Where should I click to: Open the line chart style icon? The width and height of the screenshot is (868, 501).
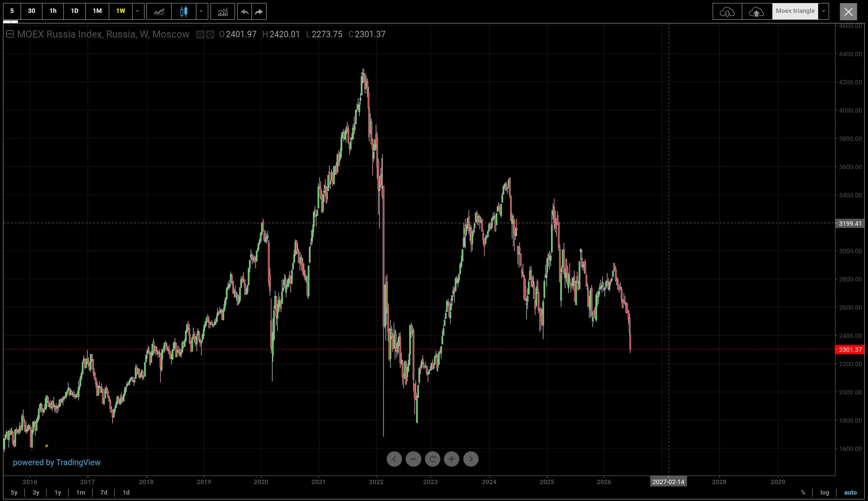pyautogui.click(x=159, y=12)
